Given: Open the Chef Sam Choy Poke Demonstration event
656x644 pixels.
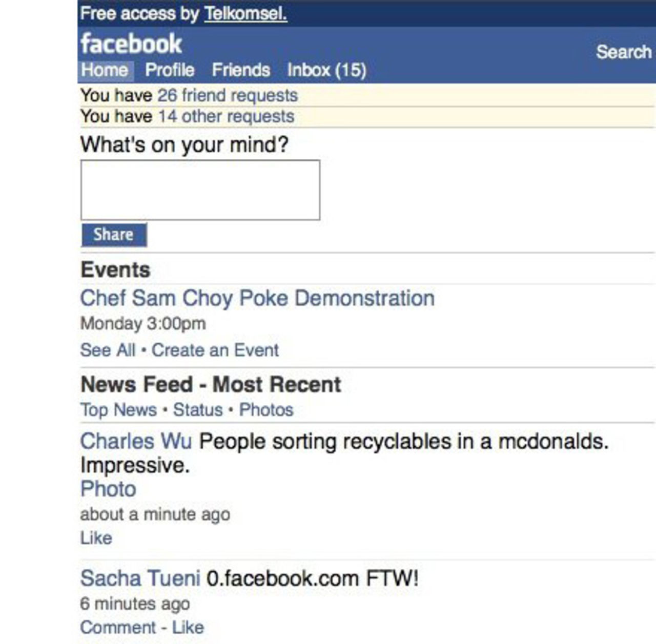Looking at the screenshot, I should 257,298.
